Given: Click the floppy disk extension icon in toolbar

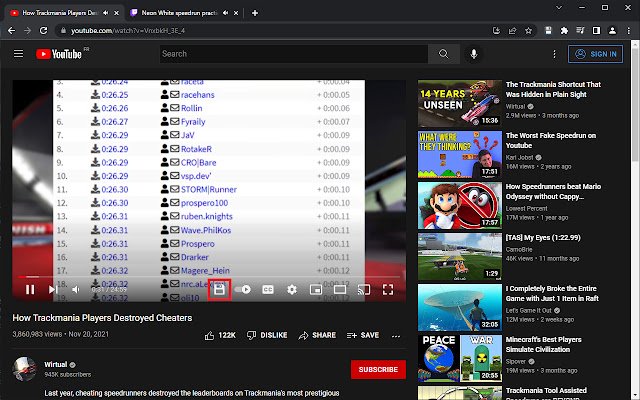Looking at the screenshot, I should 548,31.
